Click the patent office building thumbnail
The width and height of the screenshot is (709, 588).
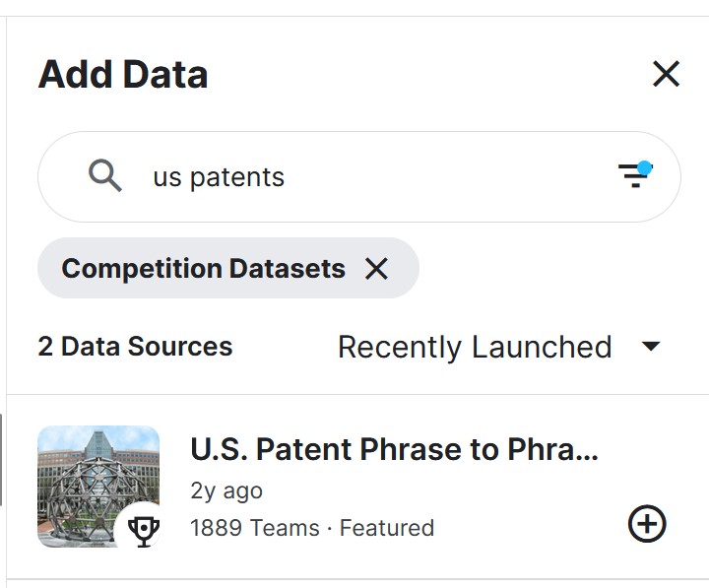98,487
